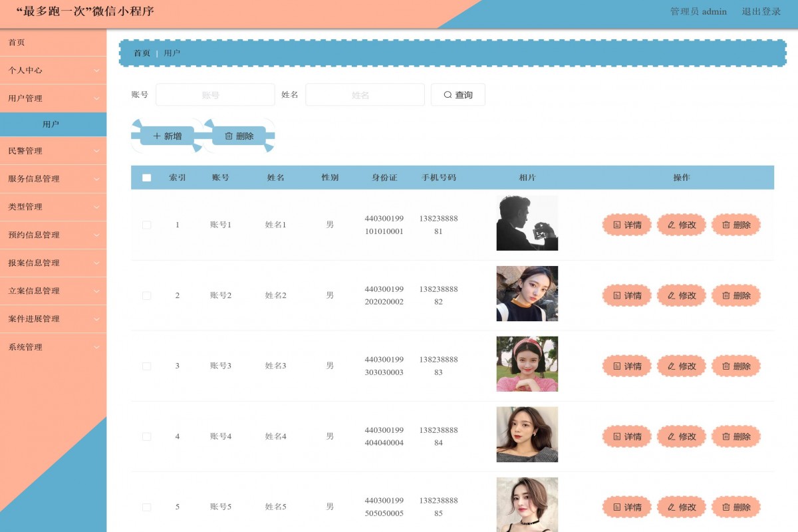Expand the 预约信息管理 chevron in sidebar
The image size is (798, 532).
coord(96,235)
